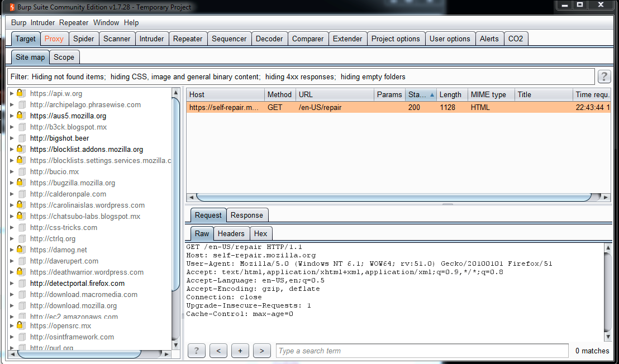
Task: Go to next search match arrow
Action: [x=261, y=351]
